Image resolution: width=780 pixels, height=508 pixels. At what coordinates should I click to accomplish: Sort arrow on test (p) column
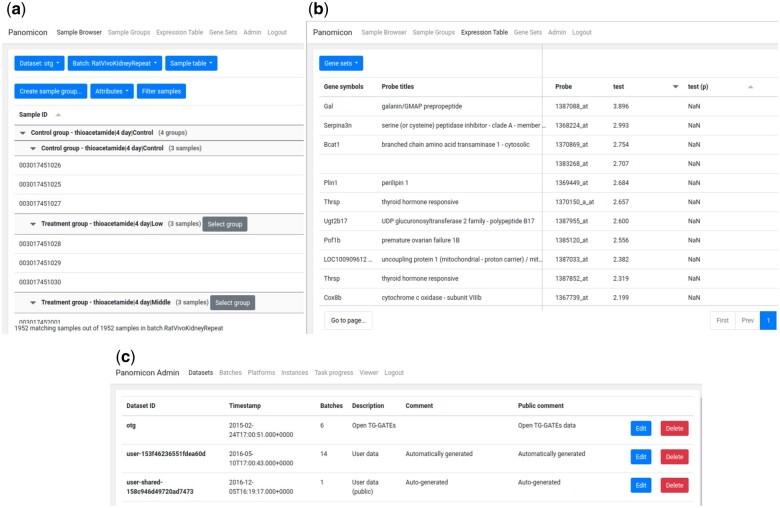pos(750,87)
